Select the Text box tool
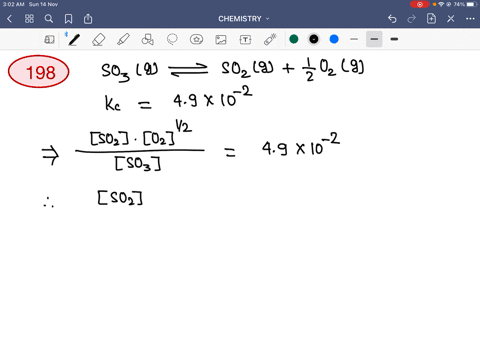Image resolution: width=480 pixels, height=360 pixels. 245,40
